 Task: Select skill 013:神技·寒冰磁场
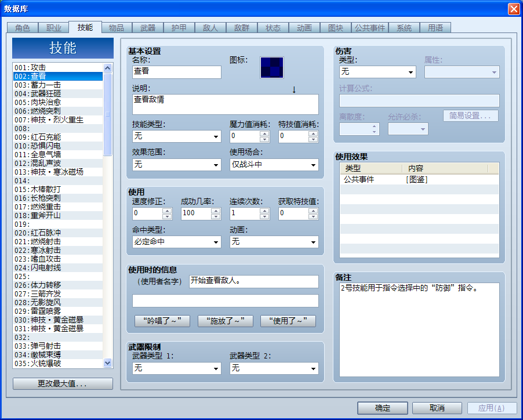click(x=58, y=172)
